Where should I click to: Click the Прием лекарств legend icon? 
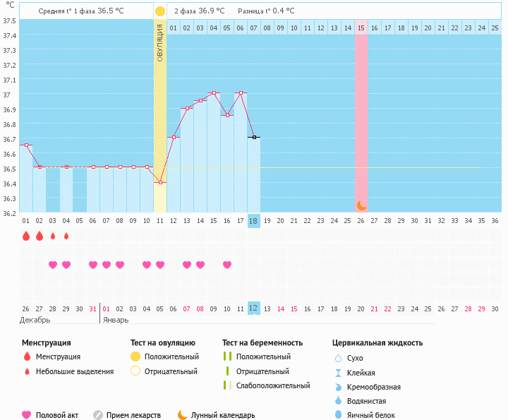pyautogui.click(x=98, y=415)
